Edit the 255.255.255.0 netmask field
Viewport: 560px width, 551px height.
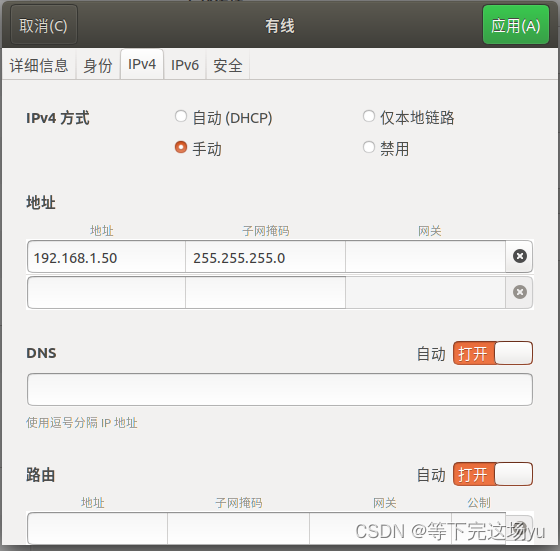pyautogui.click(x=265, y=257)
